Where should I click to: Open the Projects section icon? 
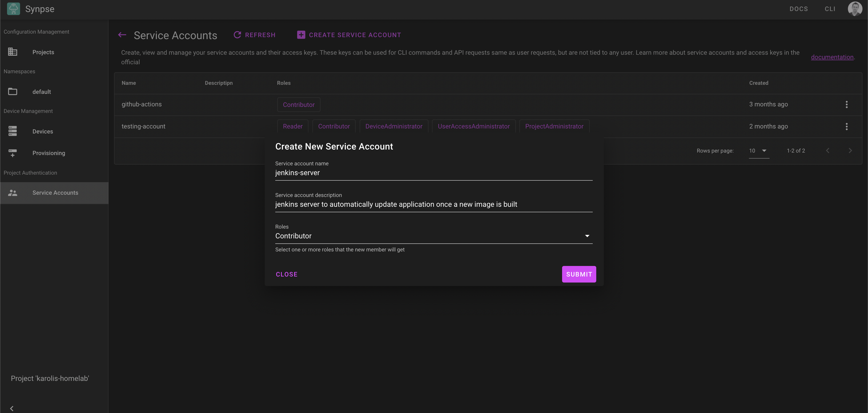[13, 51]
